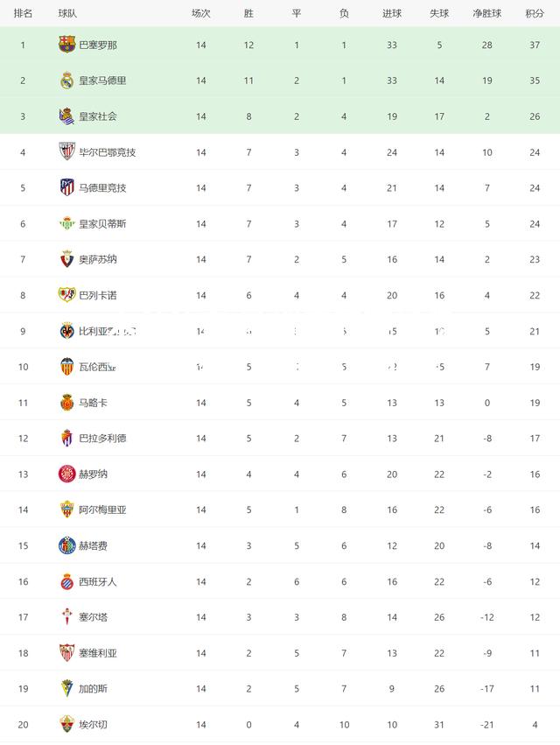Click the Getafe crest icon
Screen dimensions: 560x745
coord(67,545)
